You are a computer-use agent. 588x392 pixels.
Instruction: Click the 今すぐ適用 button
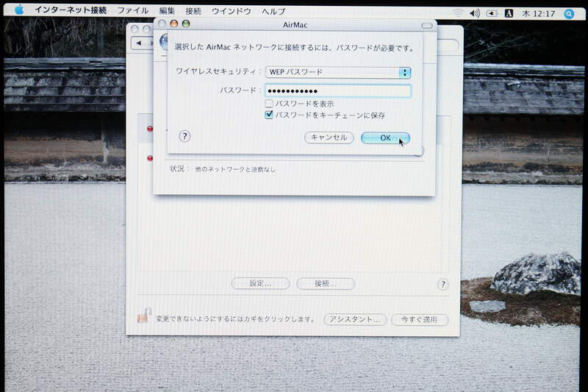(419, 320)
